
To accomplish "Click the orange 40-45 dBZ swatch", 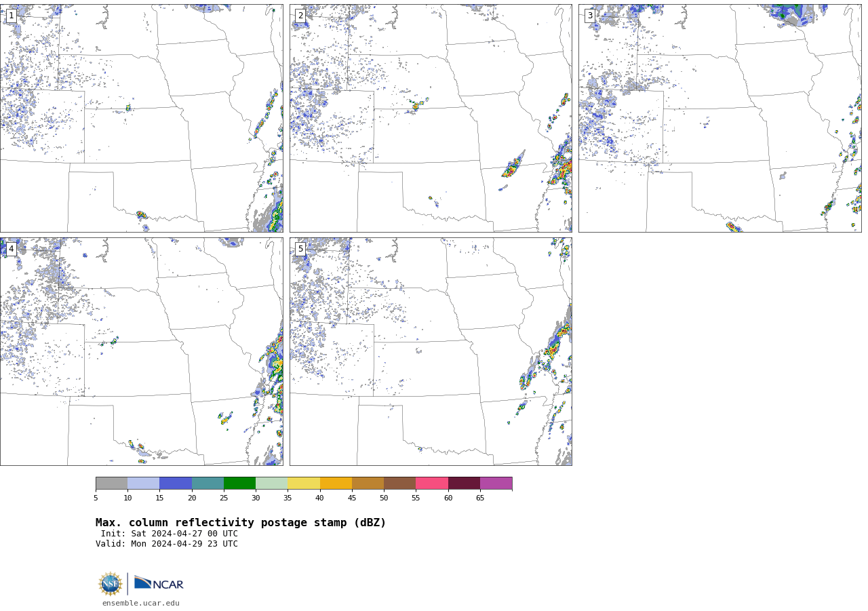I will coord(336,483).
